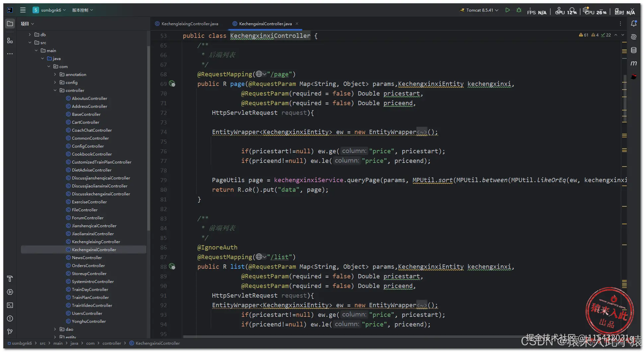Open CartController in the tree

tap(86, 122)
